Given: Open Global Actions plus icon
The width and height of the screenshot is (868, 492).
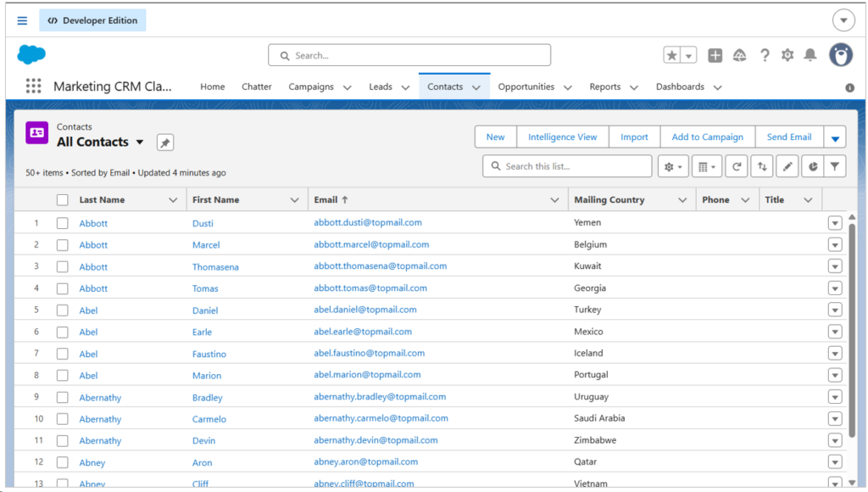Looking at the screenshot, I should pos(715,55).
